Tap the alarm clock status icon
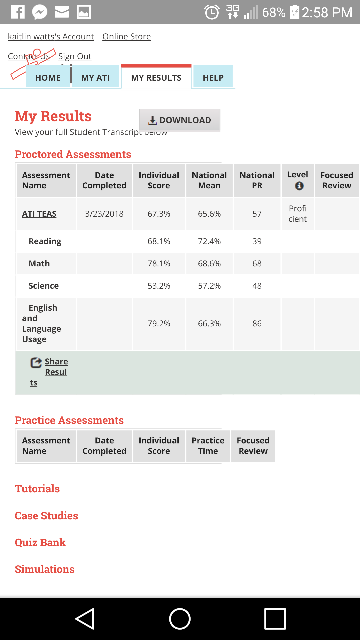The height and width of the screenshot is (640, 360). click(x=212, y=12)
